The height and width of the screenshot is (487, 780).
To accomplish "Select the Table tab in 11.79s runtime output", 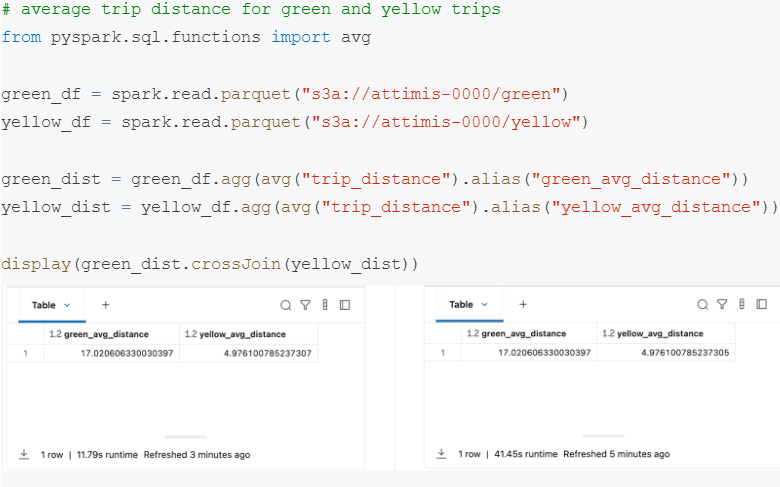I will point(44,305).
